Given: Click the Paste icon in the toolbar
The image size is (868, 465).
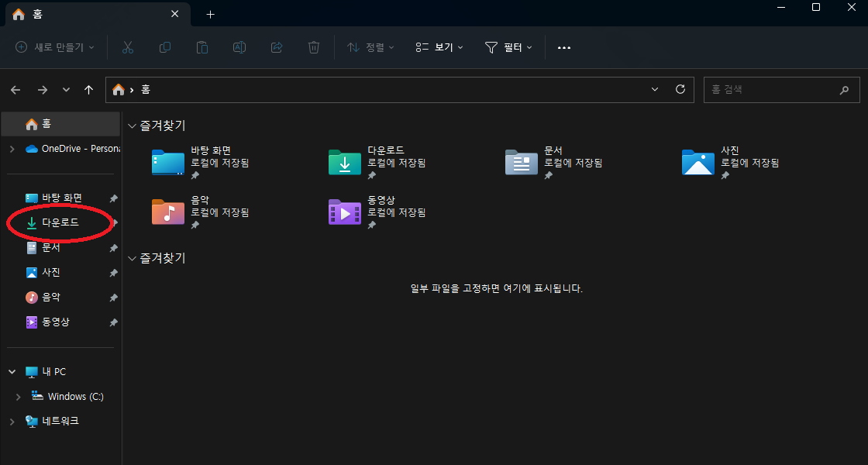Looking at the screenshot, I should tap(201, 46).
